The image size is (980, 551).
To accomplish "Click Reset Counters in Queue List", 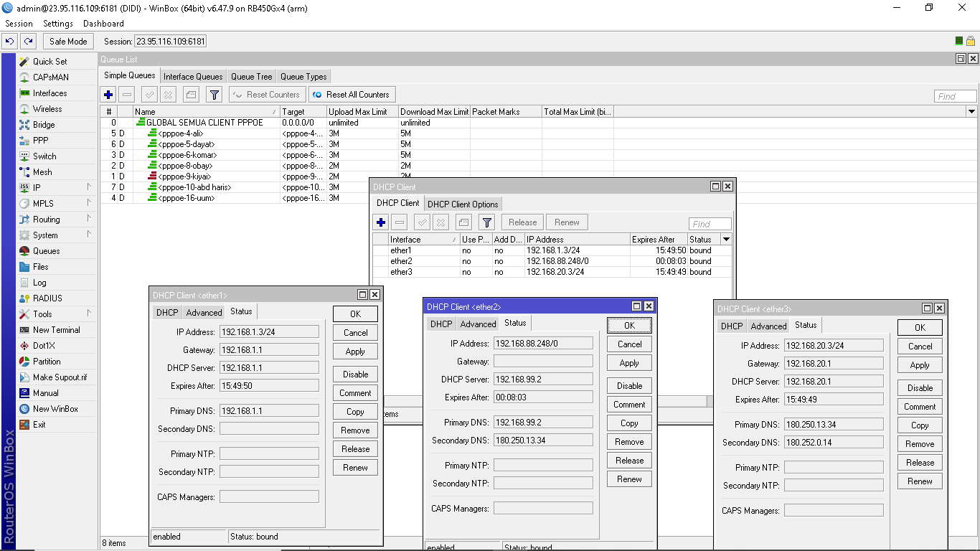I will click(x=267, y=95).
